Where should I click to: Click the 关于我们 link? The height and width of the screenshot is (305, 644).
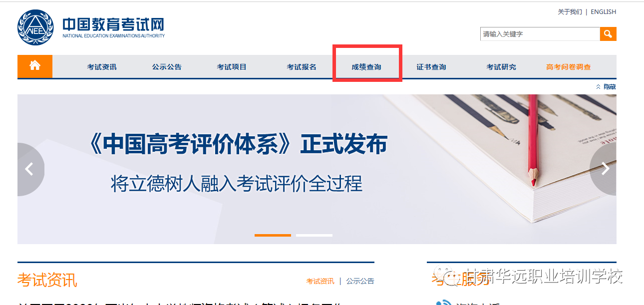(570, 12)
